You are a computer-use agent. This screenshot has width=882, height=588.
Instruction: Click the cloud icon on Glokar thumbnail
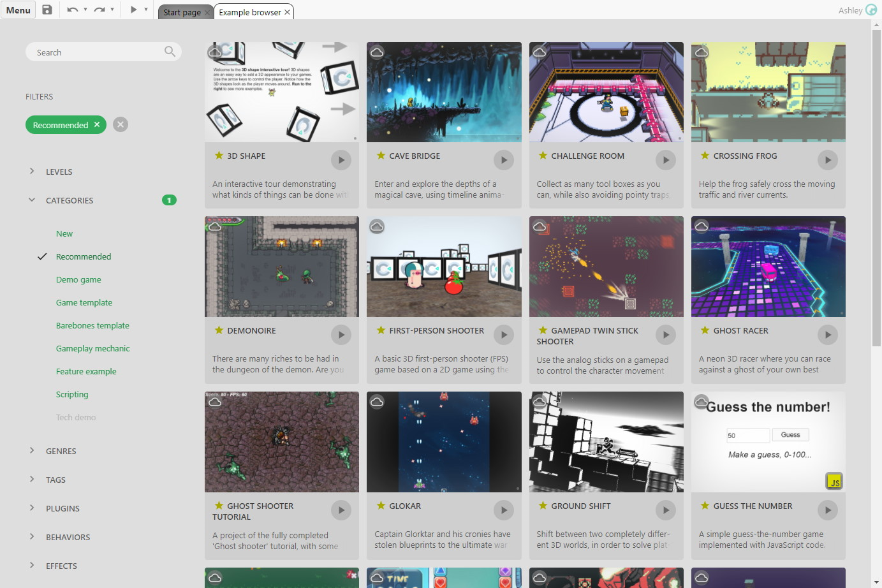point(377,402)
